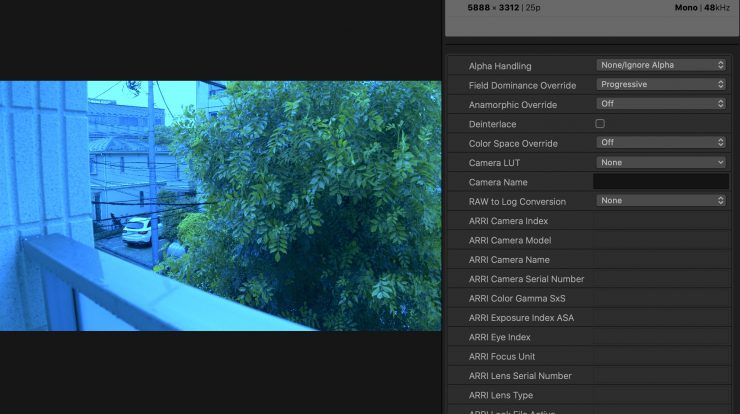Open the Field Dominance Override dropdown
The height and width of the screenshot is (414, 740).
(661, 85)
